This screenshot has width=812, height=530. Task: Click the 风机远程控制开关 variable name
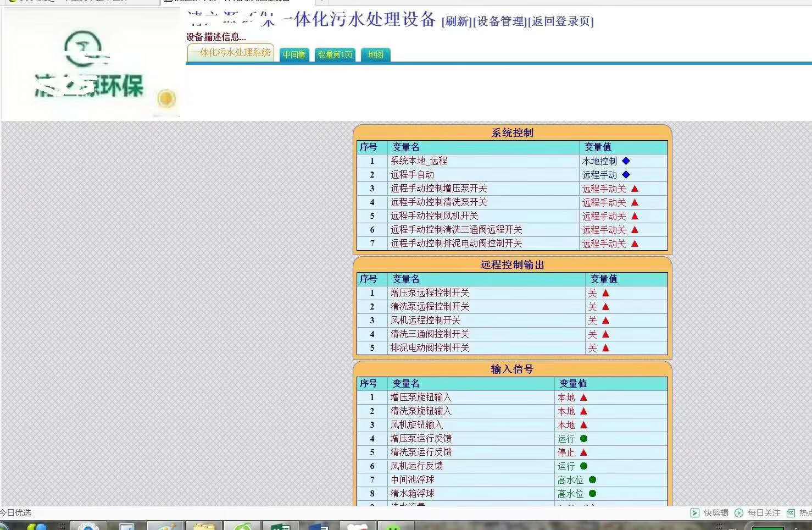(426, 321)
